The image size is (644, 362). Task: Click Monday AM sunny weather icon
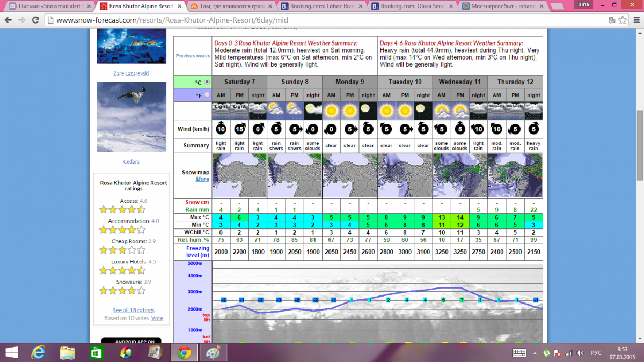(x=331, y=110)
